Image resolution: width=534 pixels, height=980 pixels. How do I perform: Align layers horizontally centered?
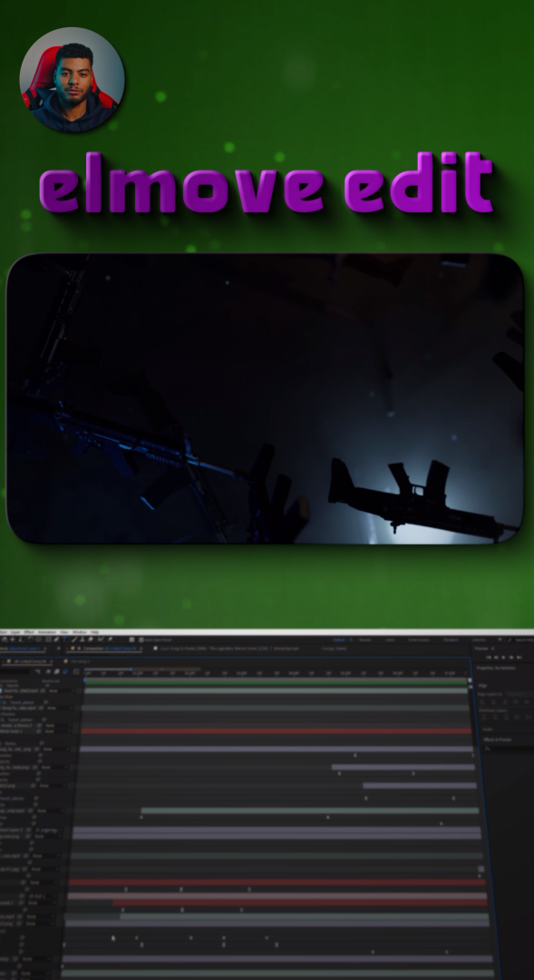coord(493,701)
